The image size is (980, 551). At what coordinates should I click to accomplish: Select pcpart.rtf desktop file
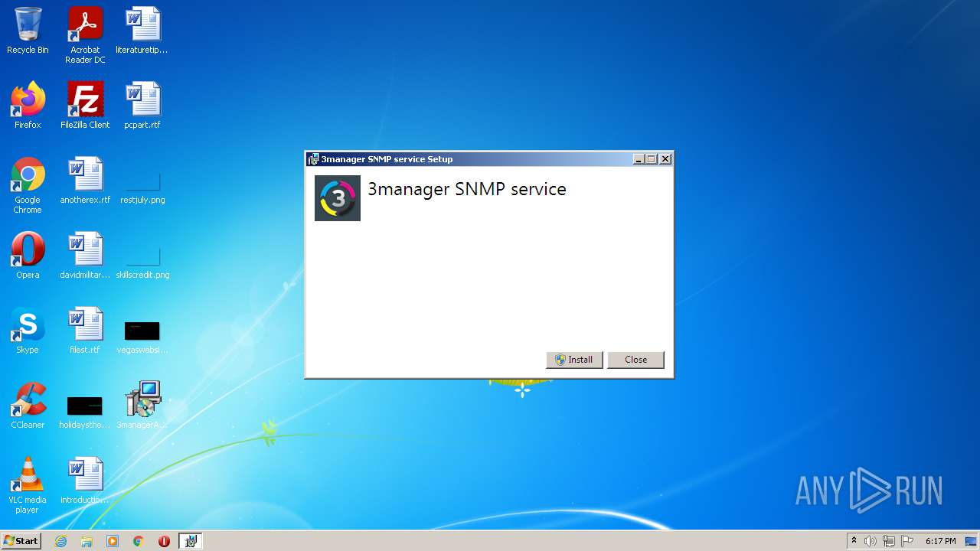pos(142,106)
